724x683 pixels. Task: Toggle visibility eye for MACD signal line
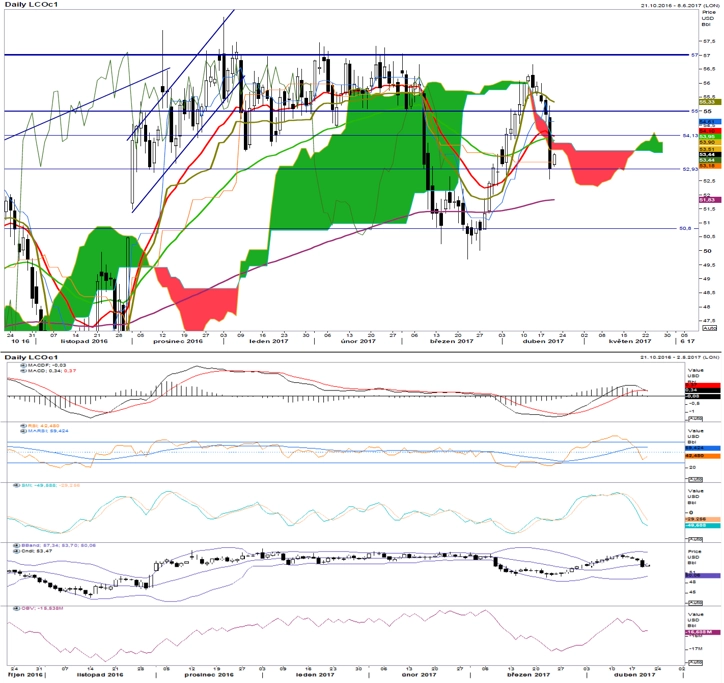click(24, 371)
